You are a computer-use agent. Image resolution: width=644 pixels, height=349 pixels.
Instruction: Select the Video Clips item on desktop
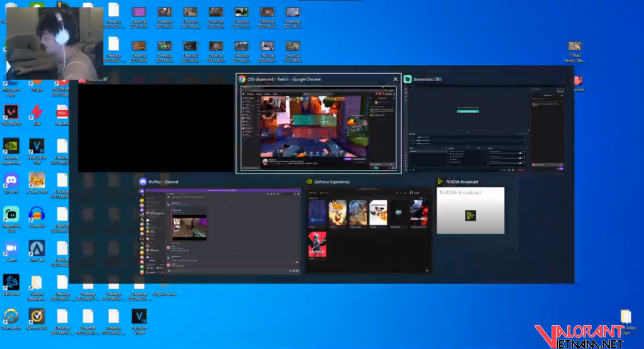point(626,318)
